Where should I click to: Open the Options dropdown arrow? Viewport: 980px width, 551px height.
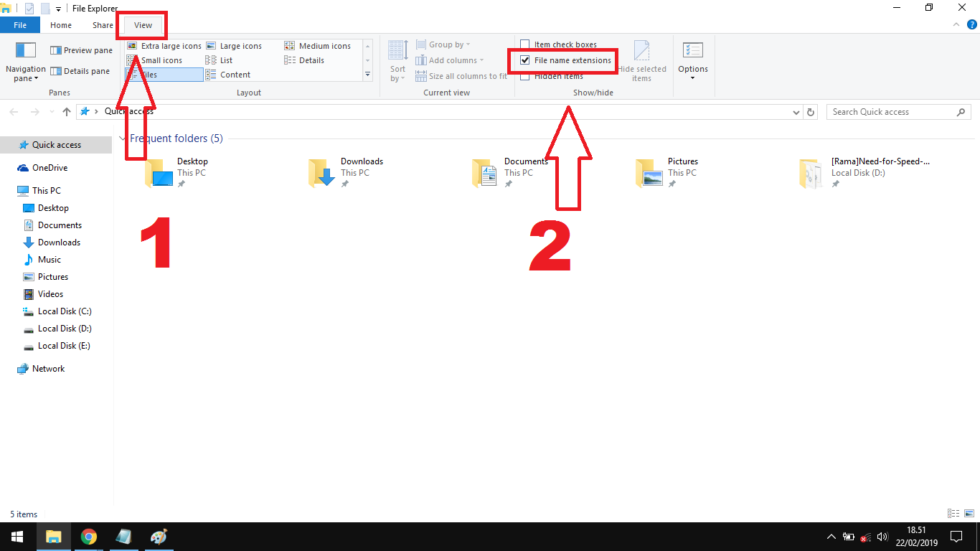[693, 77]
